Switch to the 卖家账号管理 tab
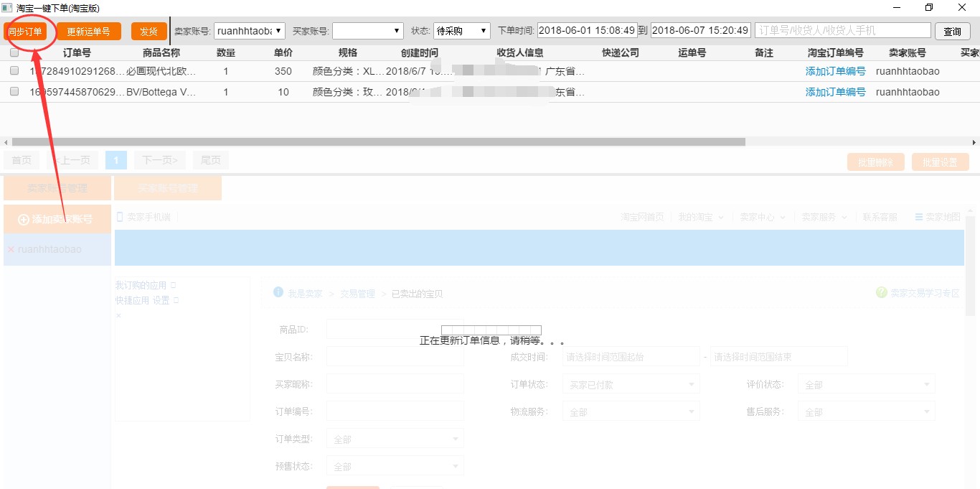This screenshot has height=489, width=980. pyautogui.click(x=56, y=187)
